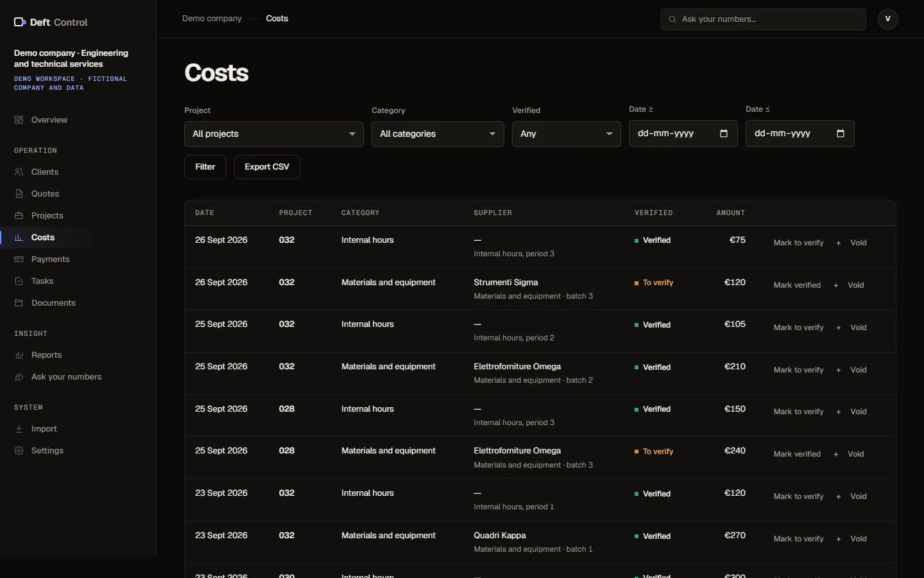The width and height of the screenshot is (924, 578).
Task: Open Overview from the sidebar grid icon
Action: pyautogui.click(x=19, y=120)
